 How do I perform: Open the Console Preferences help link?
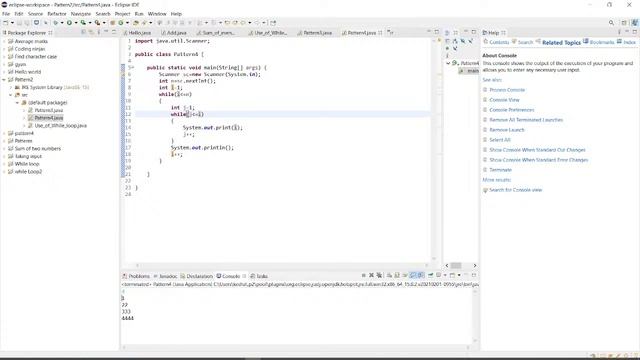(x=511, y=110)
